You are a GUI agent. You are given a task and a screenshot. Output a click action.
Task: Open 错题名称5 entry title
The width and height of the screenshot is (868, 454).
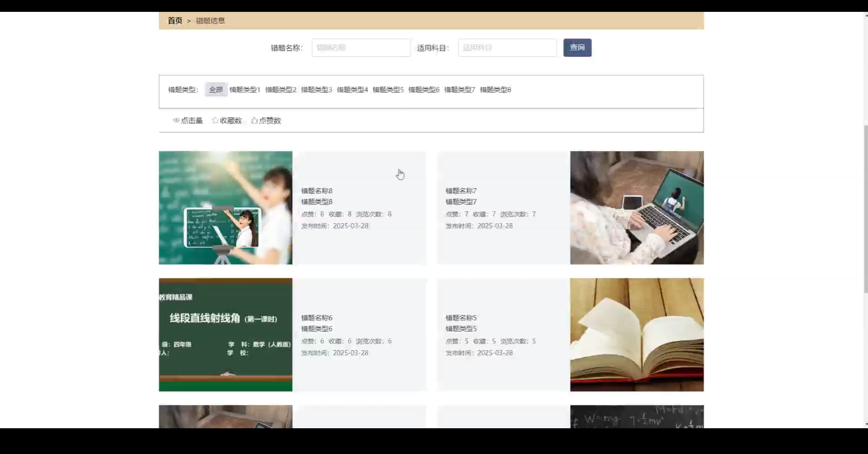click(461, 318)
